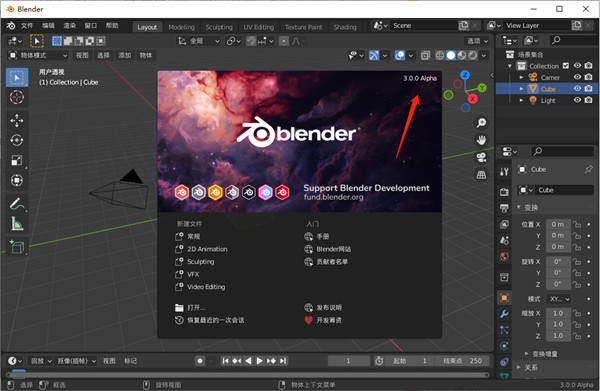Toggle proportional editing button

pyautogui.click(x=284, y=41)
